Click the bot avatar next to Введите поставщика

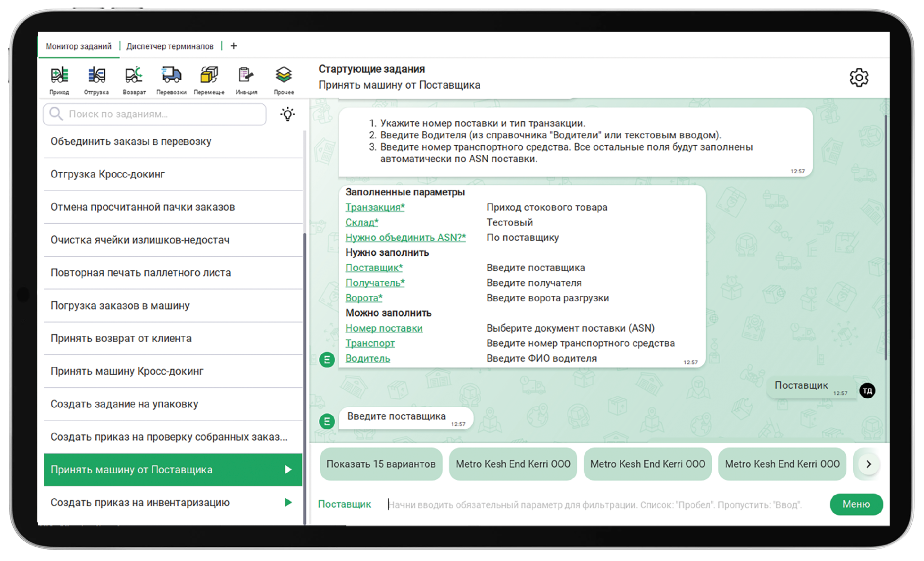pyautogui.click(x=327, y=421)
